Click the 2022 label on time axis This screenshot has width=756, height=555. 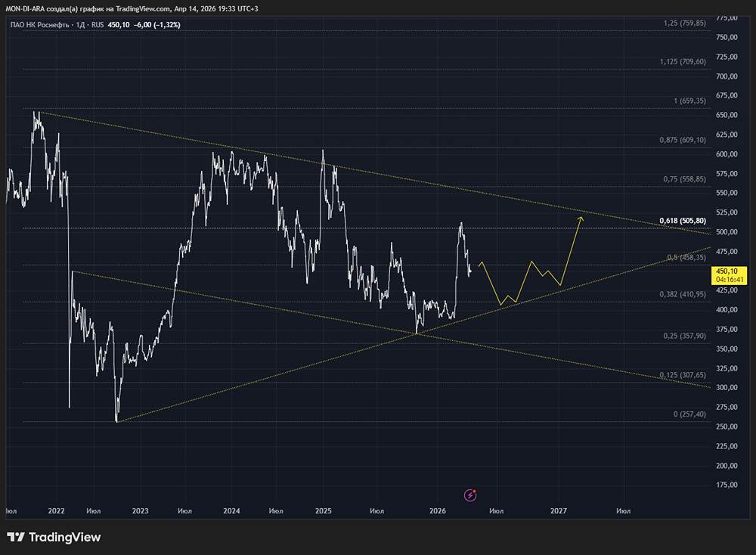57,510
